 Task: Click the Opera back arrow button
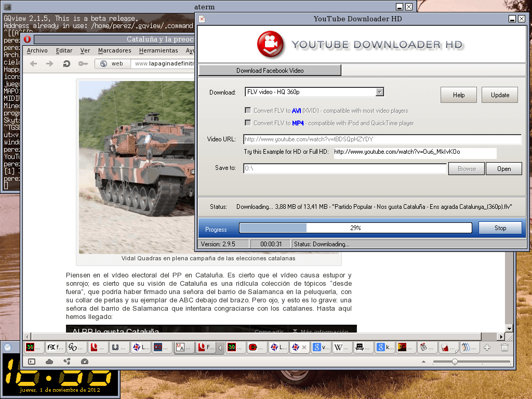pos(33,63)
